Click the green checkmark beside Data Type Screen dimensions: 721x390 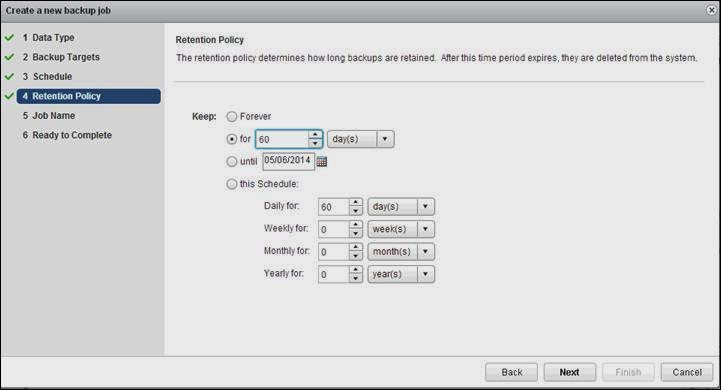[9, 37]
